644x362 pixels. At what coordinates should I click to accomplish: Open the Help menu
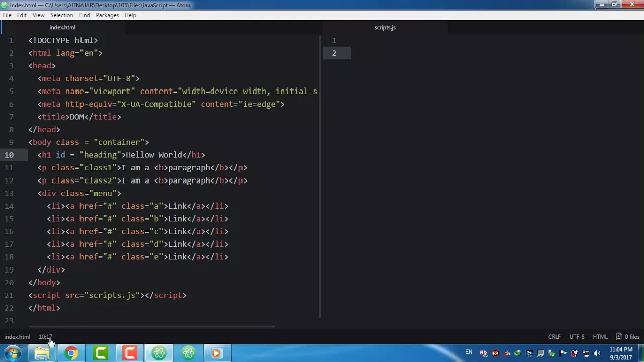click(130, 15)
